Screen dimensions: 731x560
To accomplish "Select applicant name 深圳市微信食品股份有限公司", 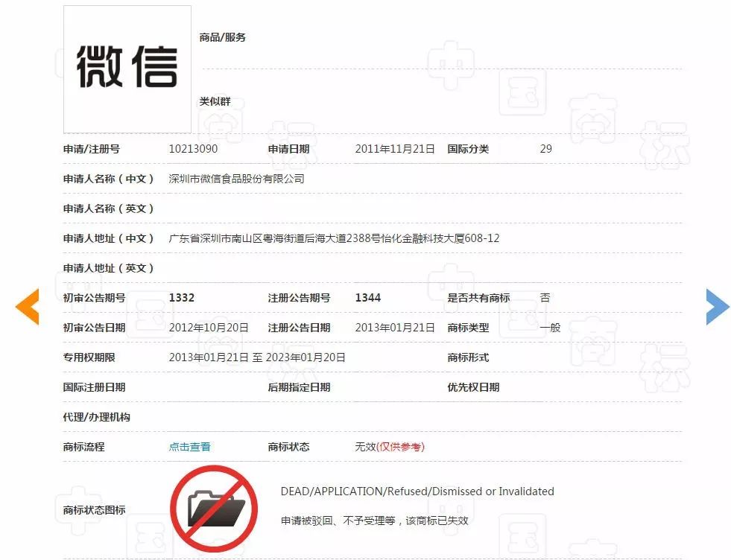I will [236, 179].
